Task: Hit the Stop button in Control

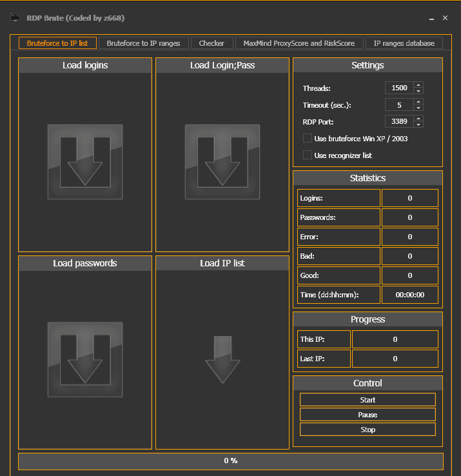Action: pyautogui.click(x=368, y=430)
